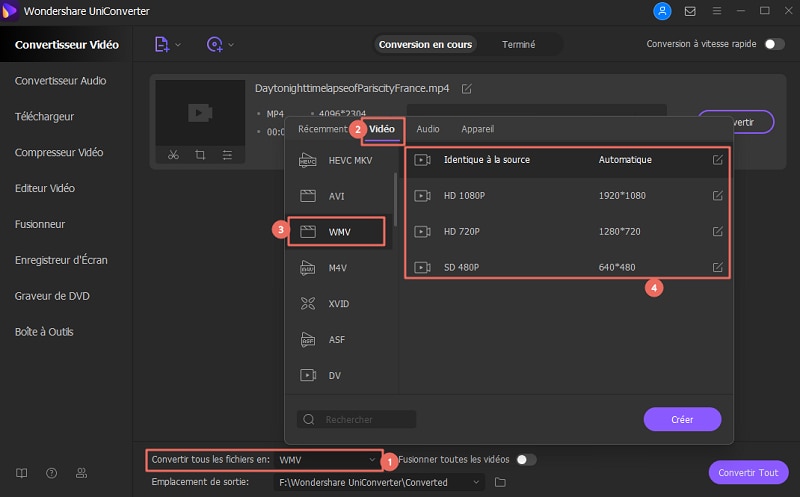Click the Rechercher search field
The width and height of the screenshot is (800, 497).
click(356, 419)
